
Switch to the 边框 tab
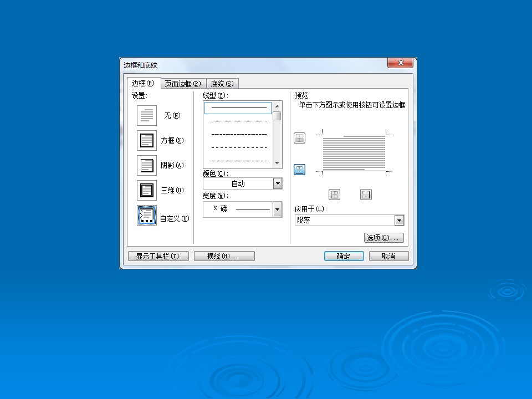(143, 83)
